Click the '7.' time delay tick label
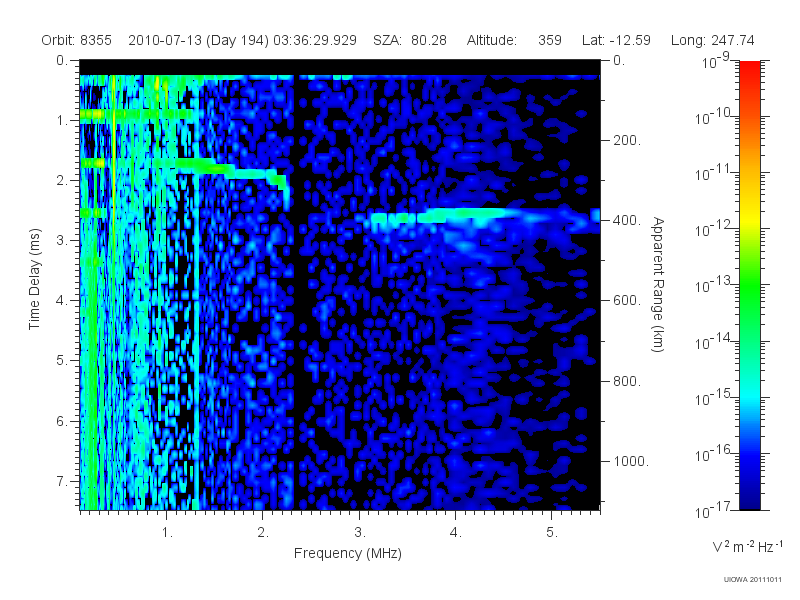This screenshot has width=800, height=600. click(62, 481)
